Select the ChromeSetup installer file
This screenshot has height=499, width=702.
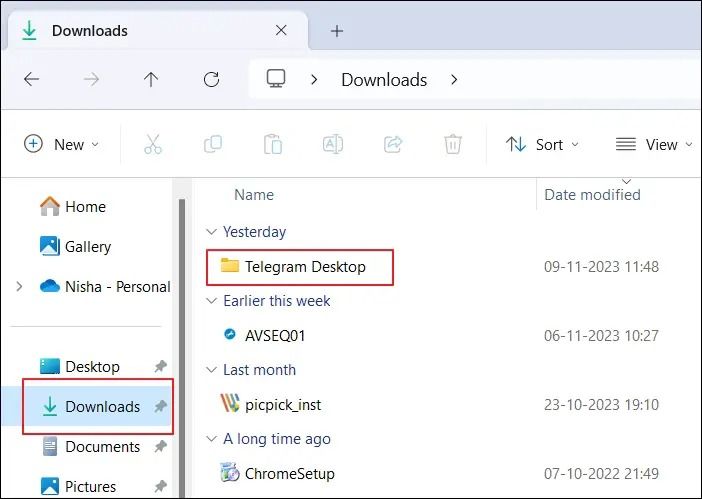[289, 474]
